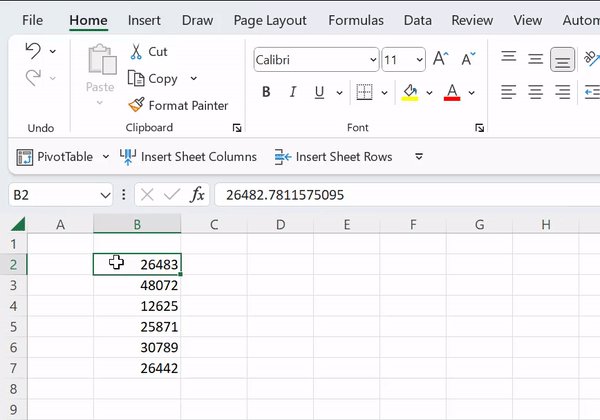
Task: Expand Paste options arrow
Action: coord(99,102)
